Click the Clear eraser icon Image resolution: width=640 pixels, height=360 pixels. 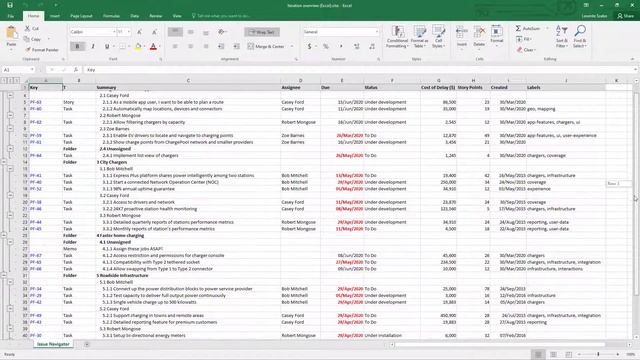pos(519,50)
